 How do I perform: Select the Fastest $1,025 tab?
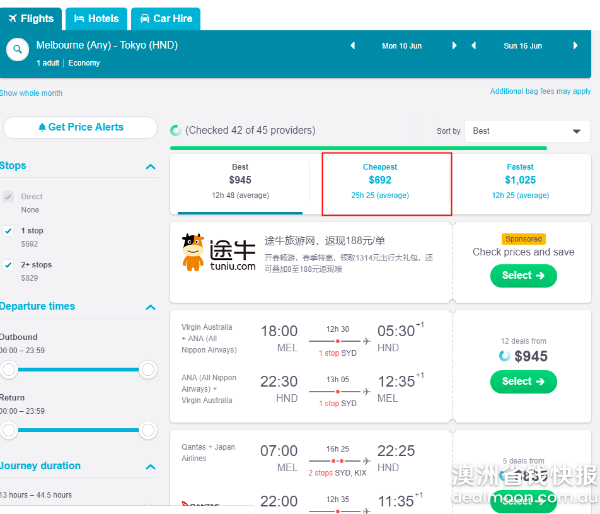520,184
